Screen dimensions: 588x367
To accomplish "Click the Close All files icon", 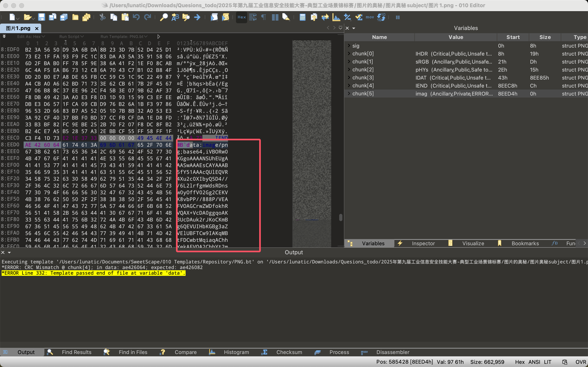I will pyautogui.click(x=86, y=17).
